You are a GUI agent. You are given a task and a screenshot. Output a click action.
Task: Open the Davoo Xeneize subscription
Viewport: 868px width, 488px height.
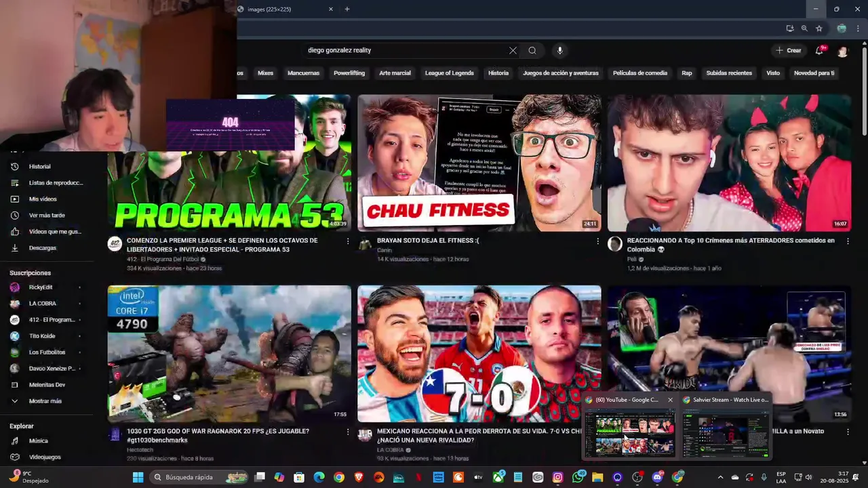point(47,369)
